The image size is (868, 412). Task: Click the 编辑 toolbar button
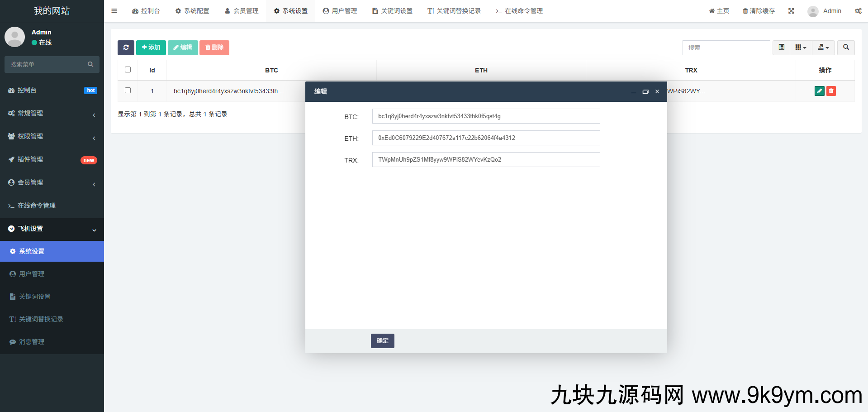[x=183, y=48]
